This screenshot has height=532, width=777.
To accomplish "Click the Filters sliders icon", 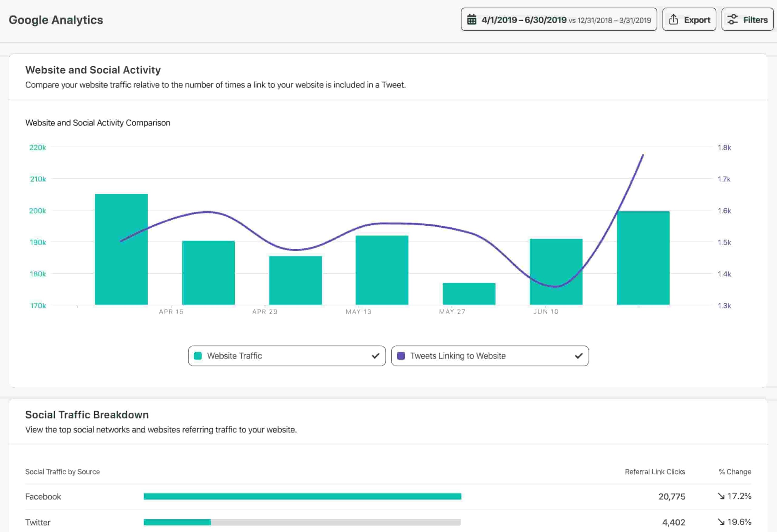I will 732,19.
